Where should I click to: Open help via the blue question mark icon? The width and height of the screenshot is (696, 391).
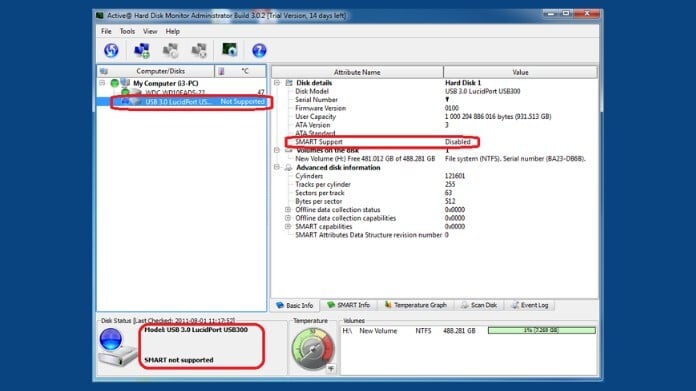(259, 50)
